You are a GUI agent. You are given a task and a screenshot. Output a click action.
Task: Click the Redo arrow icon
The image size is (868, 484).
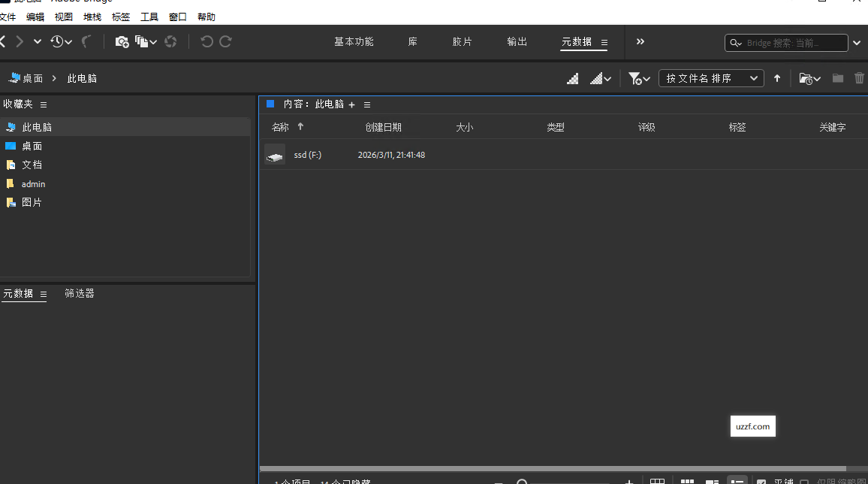[x=227, y=41]
